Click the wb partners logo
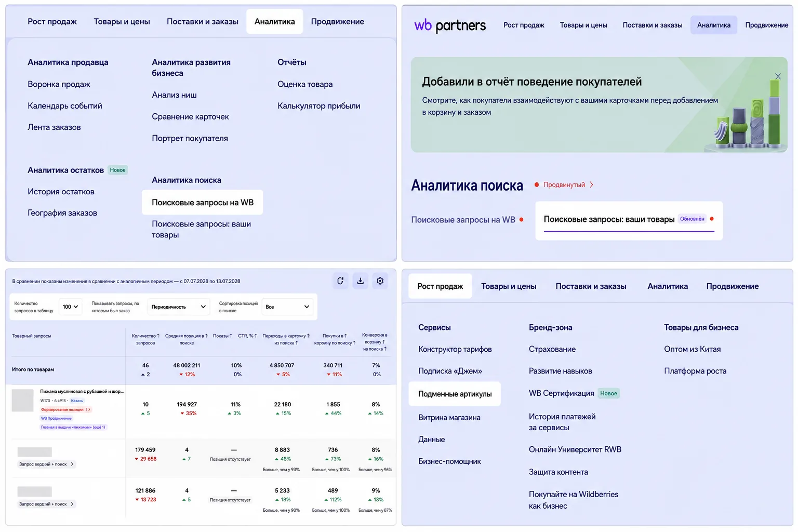This screenshot has height=532, width=798. coord(450,25)
